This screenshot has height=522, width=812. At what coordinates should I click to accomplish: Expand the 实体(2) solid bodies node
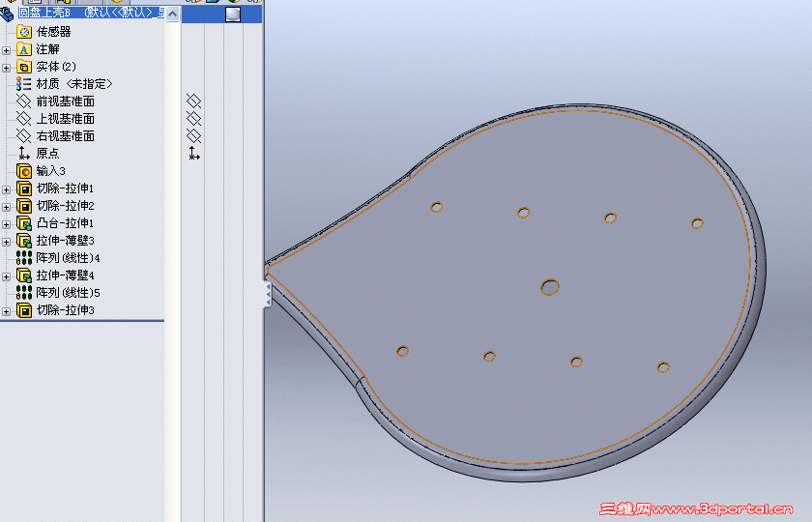6,68
